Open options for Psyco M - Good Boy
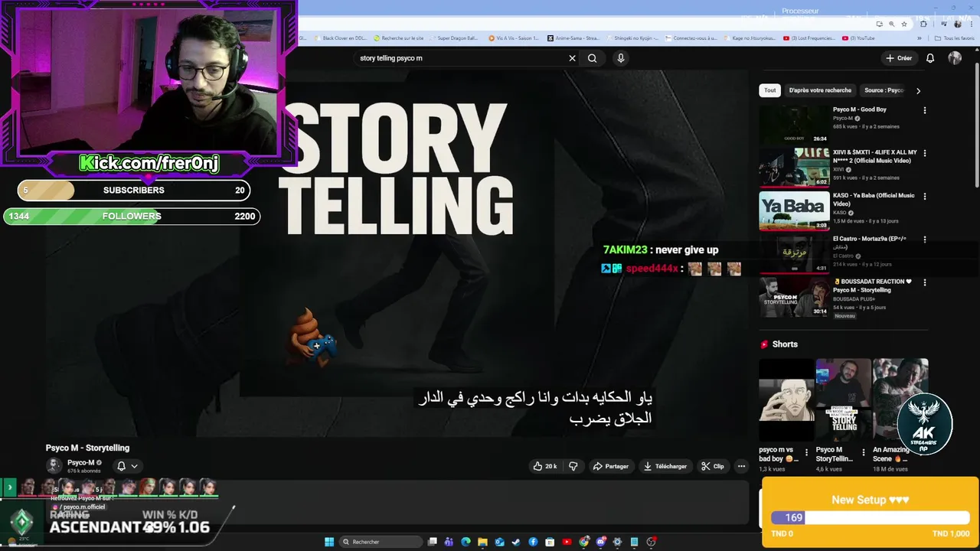The image size is (980, 551). (x=924, y=110)
